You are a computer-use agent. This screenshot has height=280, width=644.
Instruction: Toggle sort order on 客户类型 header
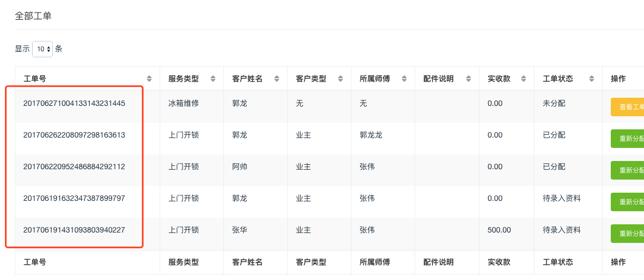point(341,79)
